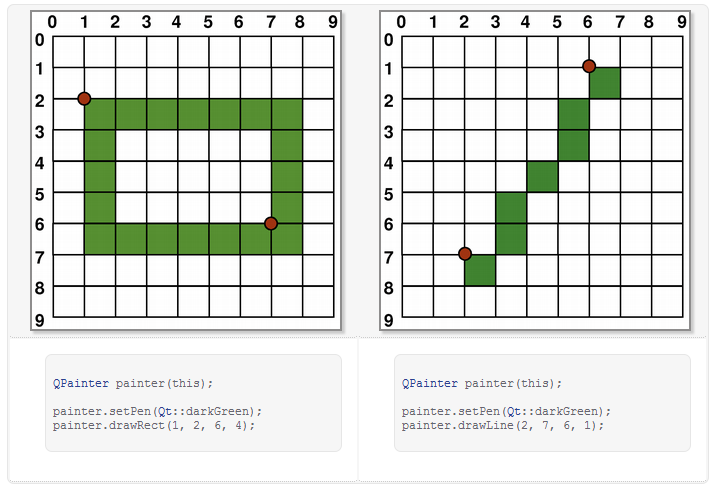Image resolution: width=716 pixels, height=489 pixels.
Task: Select the topmost green cell of the line
Action: 604,83
